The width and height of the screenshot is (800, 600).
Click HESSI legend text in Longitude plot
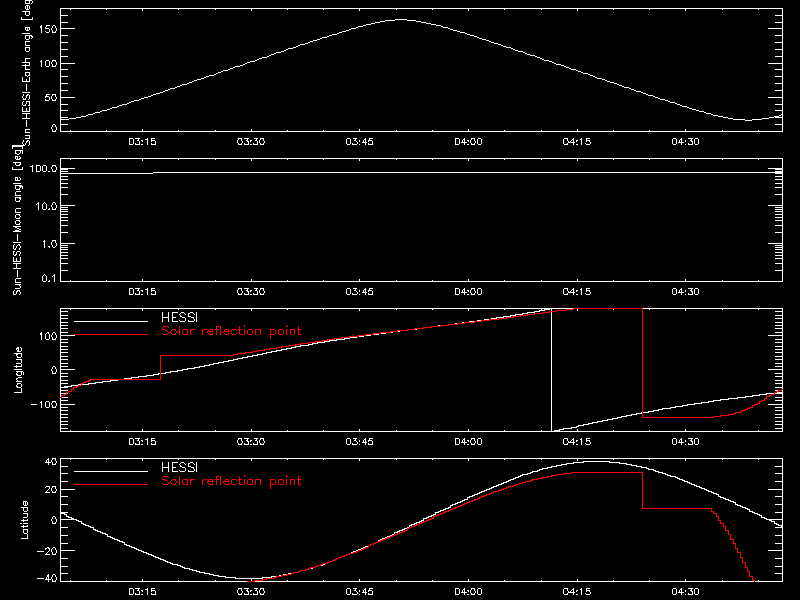click(179, 317)
